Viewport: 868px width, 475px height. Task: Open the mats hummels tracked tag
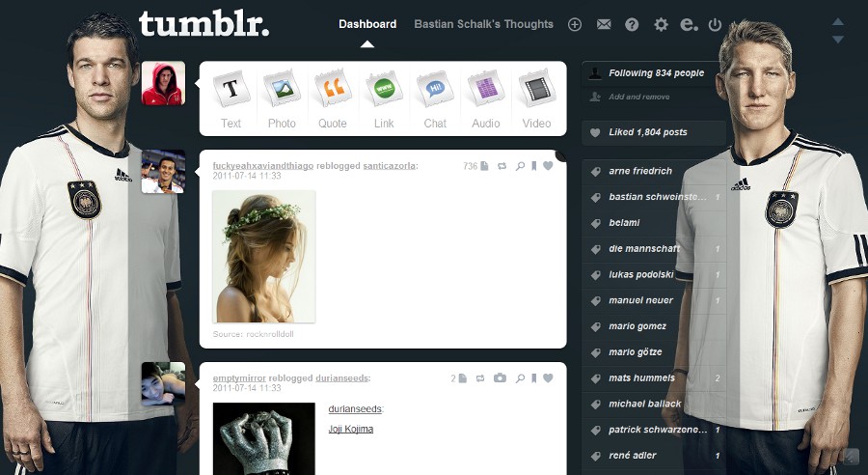click(654, 378)
